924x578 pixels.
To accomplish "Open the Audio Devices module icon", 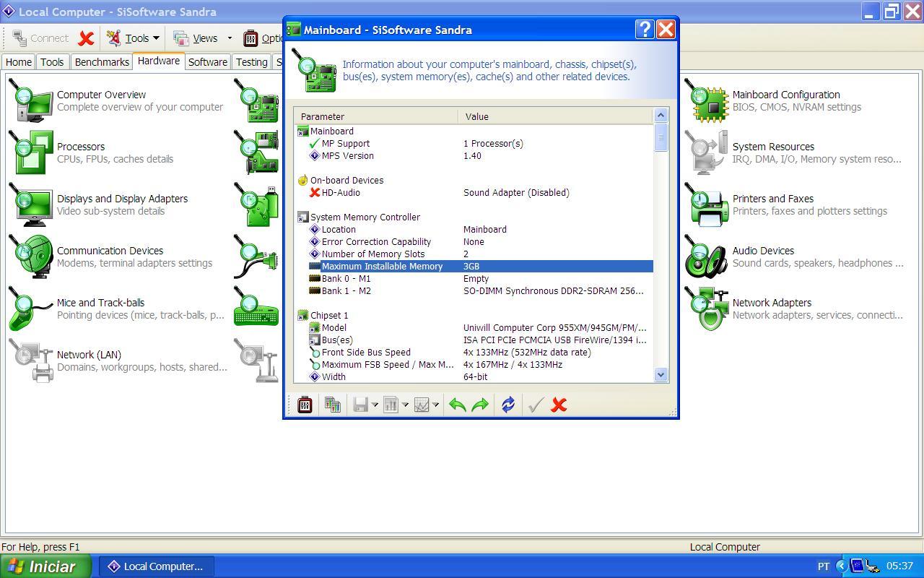I will tap(706, 257).
